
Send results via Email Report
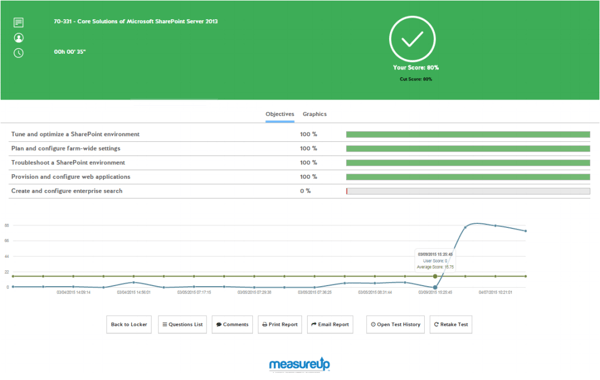pyautogui.click(x=330, y=325)
